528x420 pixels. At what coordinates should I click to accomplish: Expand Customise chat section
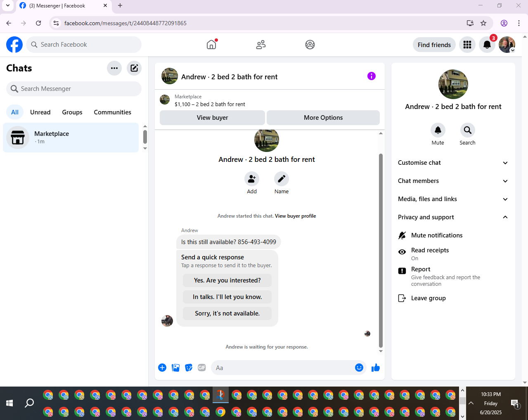click(x=453, y=163)
